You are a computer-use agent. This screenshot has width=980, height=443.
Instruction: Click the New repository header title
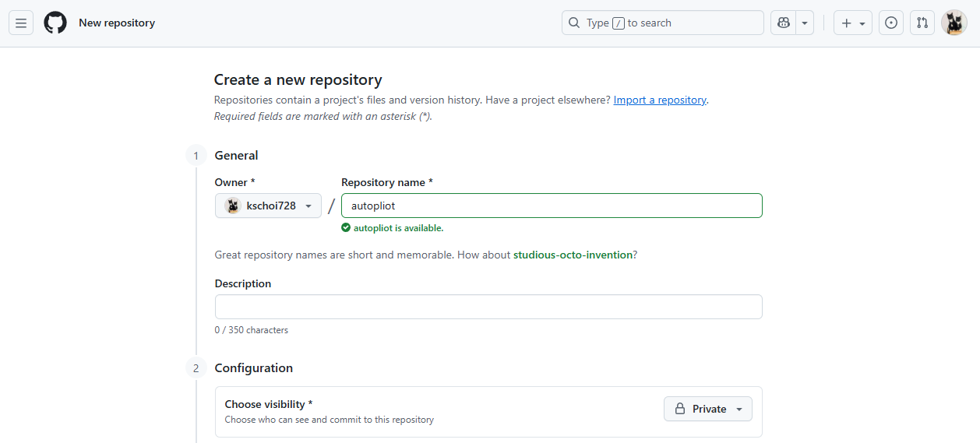(117, 23)
